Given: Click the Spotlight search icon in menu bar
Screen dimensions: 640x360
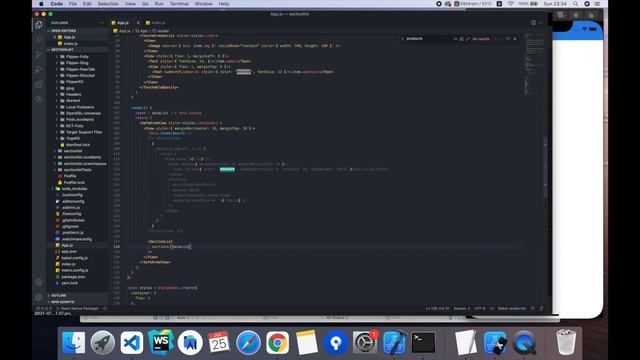Looking at the screenshot, I should (x=576, y=4).
